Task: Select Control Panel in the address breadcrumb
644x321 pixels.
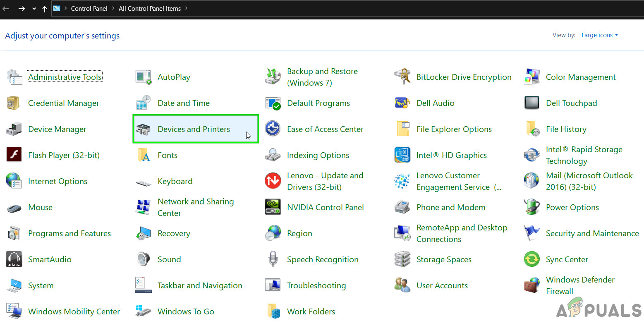Action: tap(89, 8)
